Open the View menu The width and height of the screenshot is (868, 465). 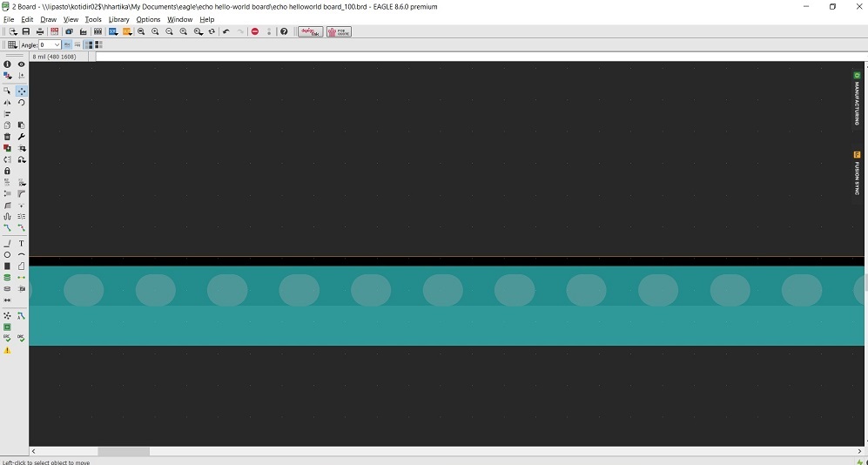71,19
